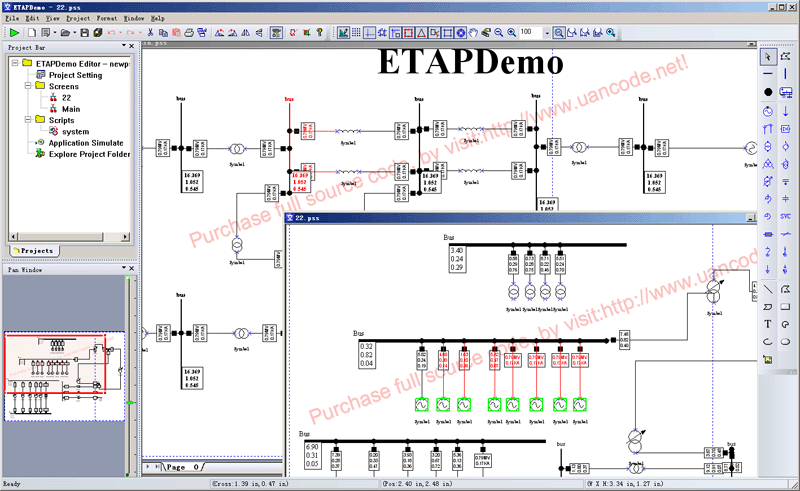Click the Pan Window overview thumbnail
Viewport: 800px width, 491px height.
click(64, 375)
